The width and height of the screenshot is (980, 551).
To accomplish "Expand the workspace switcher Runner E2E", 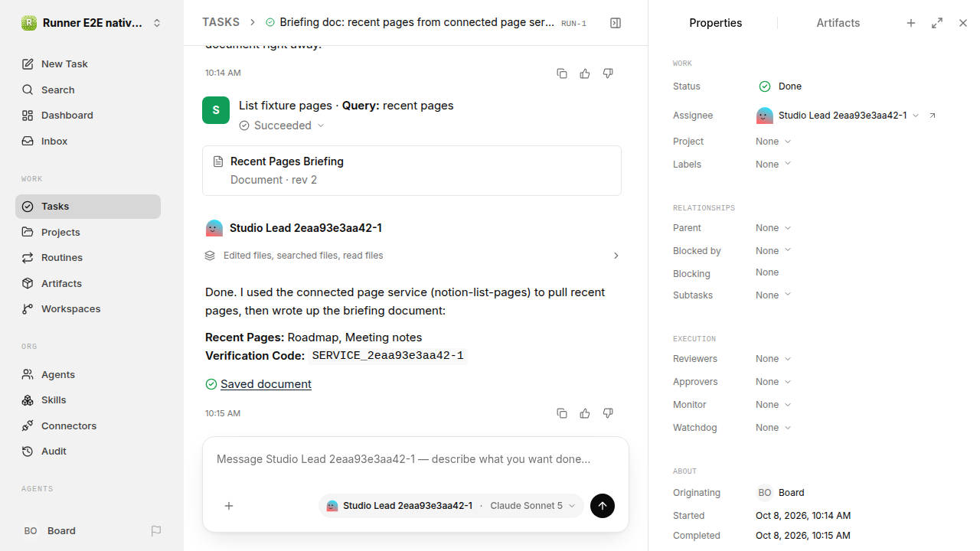I will click(92, 23).
